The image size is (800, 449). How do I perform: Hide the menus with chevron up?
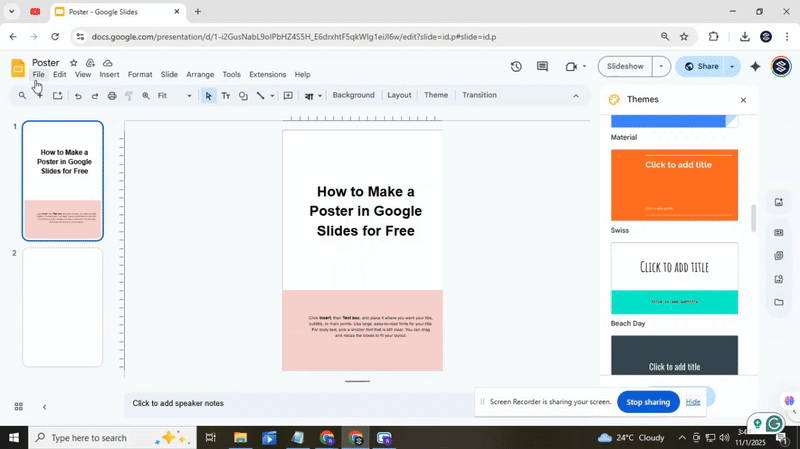(575, 96)
